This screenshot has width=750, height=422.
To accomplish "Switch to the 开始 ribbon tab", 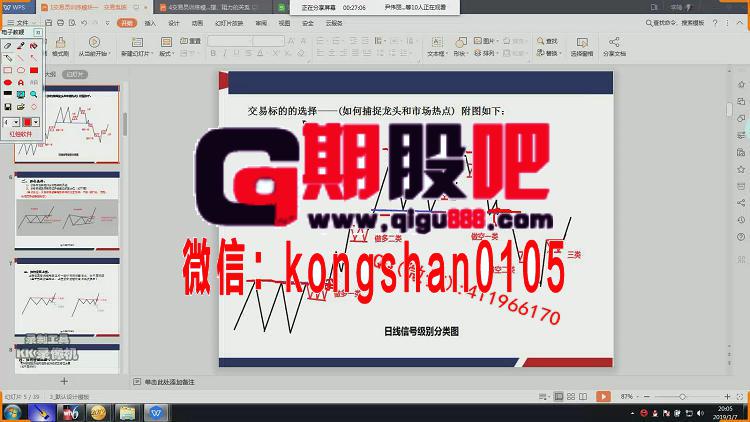I will click(127, 23).
